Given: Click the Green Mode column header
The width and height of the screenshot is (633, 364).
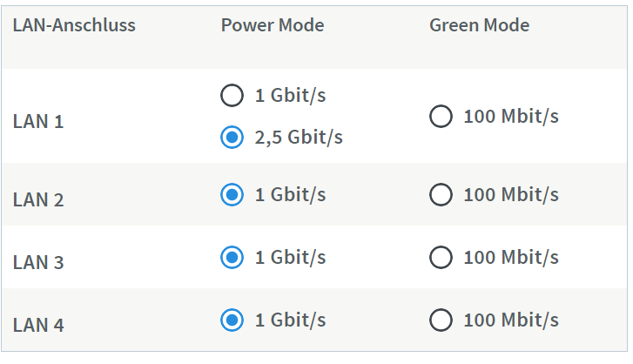Looking at the screenshot, I should click(x=479, y=25).
